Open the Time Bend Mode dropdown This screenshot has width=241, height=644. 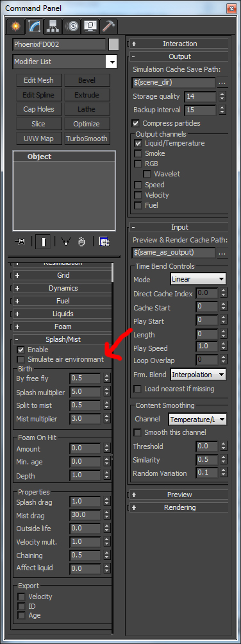[x=198, y=279]
